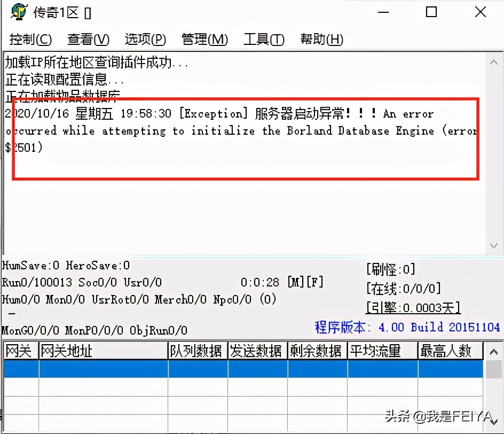Open the 帮助(H) help menu
504x434 pixels.
(x=321, y=39)
